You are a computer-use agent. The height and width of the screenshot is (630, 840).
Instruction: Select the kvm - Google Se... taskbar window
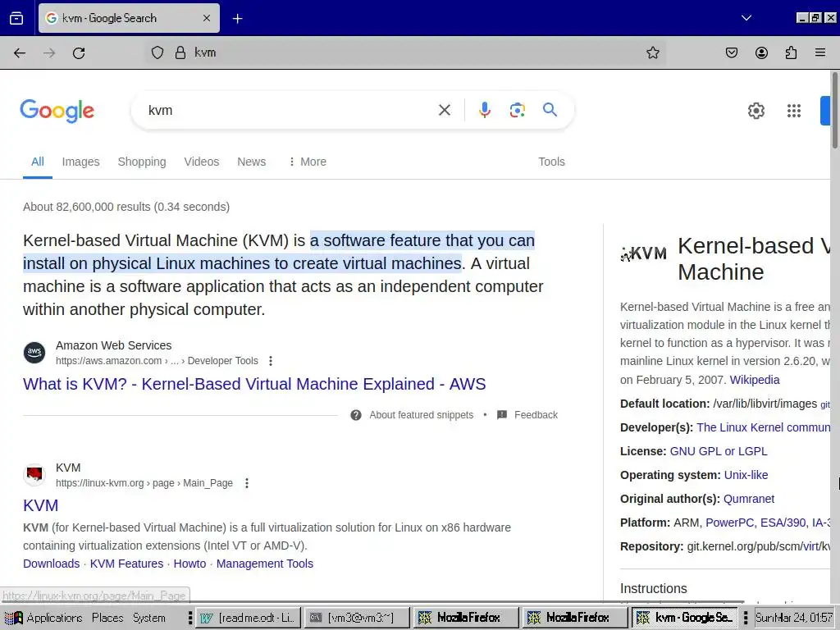click(684, 618)
